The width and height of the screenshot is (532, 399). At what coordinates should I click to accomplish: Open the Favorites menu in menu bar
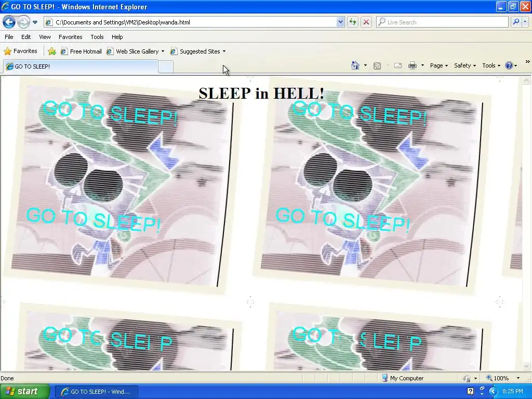70,37
